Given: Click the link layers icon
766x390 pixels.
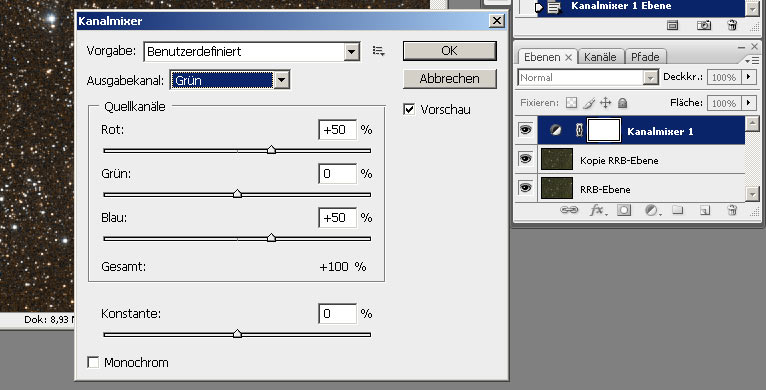Looking at the screenshot, I should [x=568, y=210].
